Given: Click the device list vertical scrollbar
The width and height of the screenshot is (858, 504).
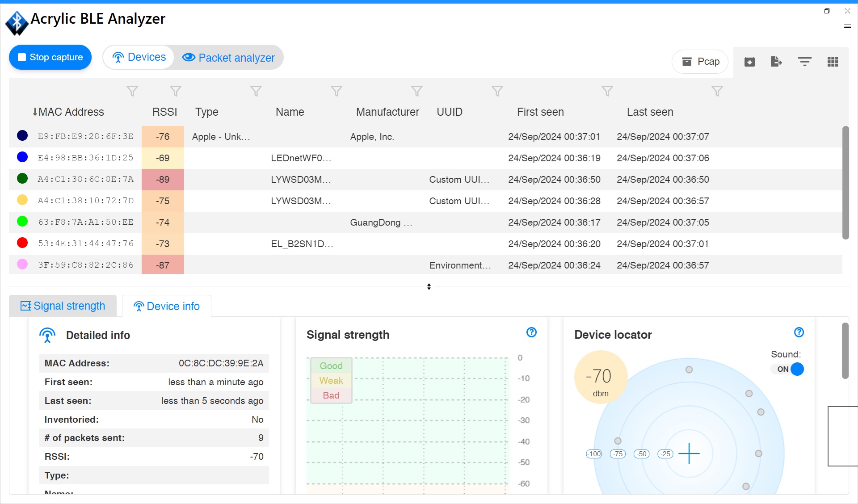Looking at the screenshot, I should click(x=845, y=183).
